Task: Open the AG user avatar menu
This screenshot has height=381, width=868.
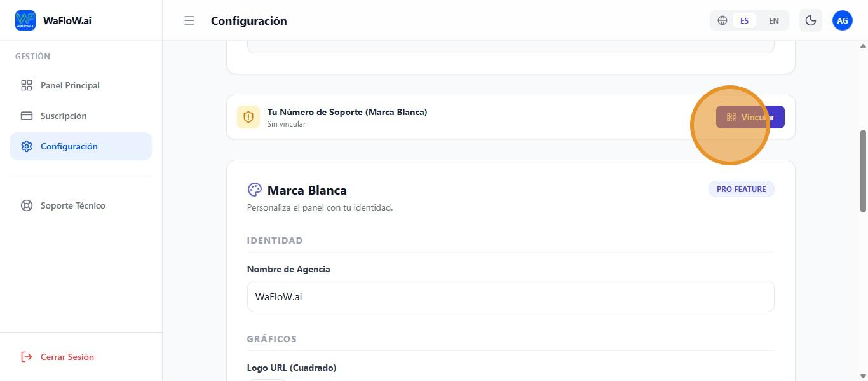Action: tap(843, 20)
